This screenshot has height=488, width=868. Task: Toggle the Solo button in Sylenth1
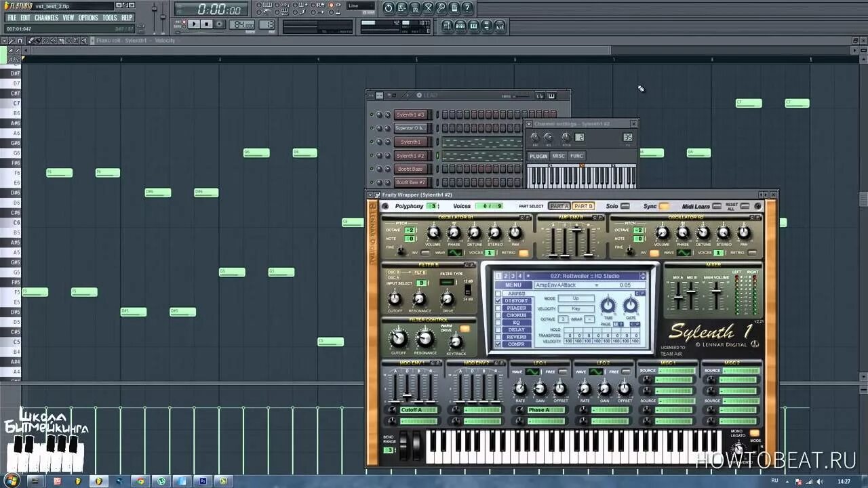pyautogui.click(x=625, y=206)
